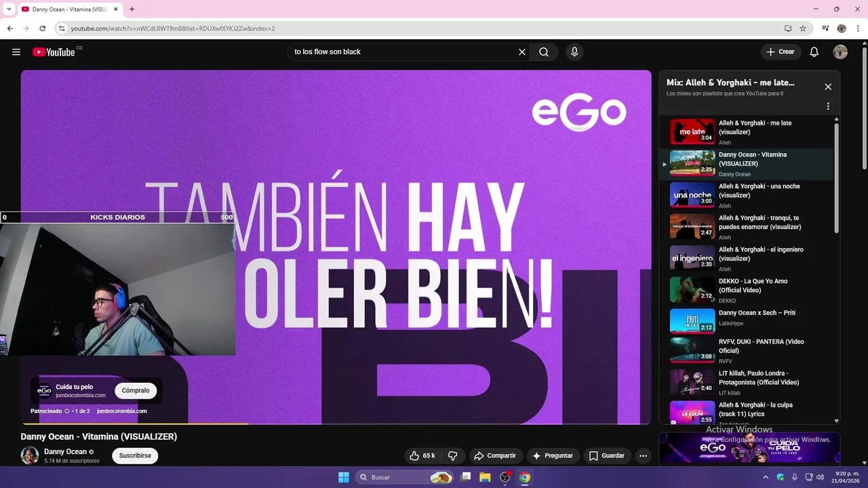Click the Preguntar button
868x488 pixels.
(553, 455)
